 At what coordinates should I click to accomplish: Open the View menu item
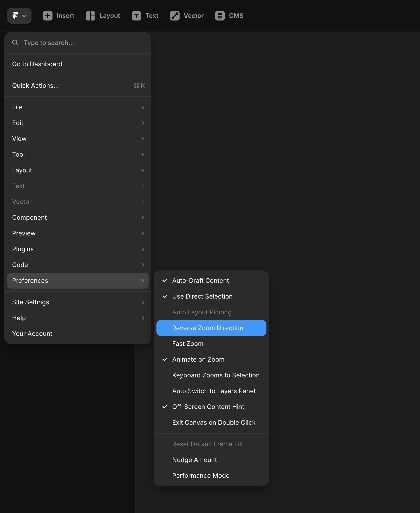[x=78, y=139]
